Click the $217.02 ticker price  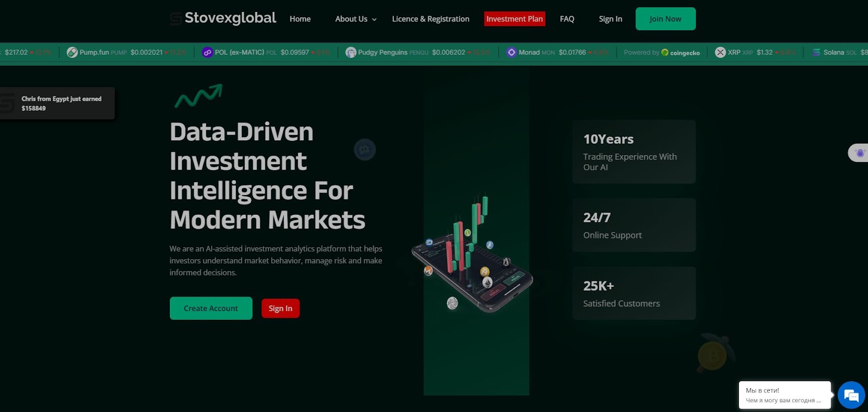tap(16, 53)
